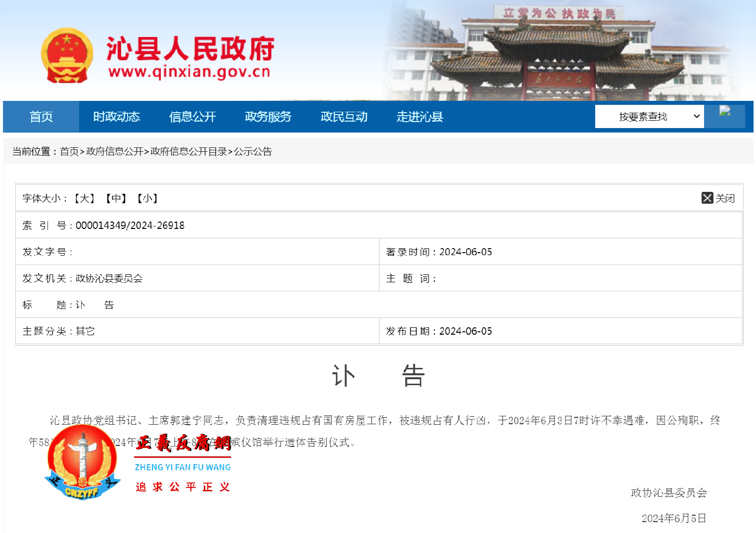Select 【中】 for medium font size
This screenshot has width=756, height=533.
pos(116,198)
